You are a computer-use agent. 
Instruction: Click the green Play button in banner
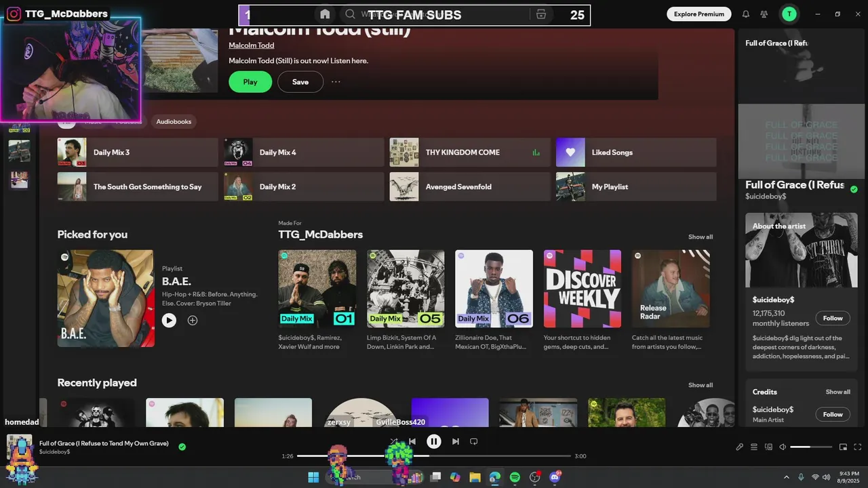(250, 82)
